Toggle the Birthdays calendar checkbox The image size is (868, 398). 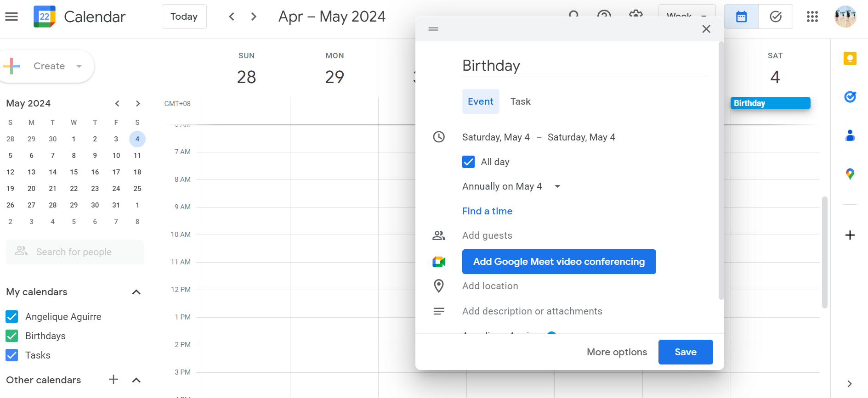click(x=12, y=336)
